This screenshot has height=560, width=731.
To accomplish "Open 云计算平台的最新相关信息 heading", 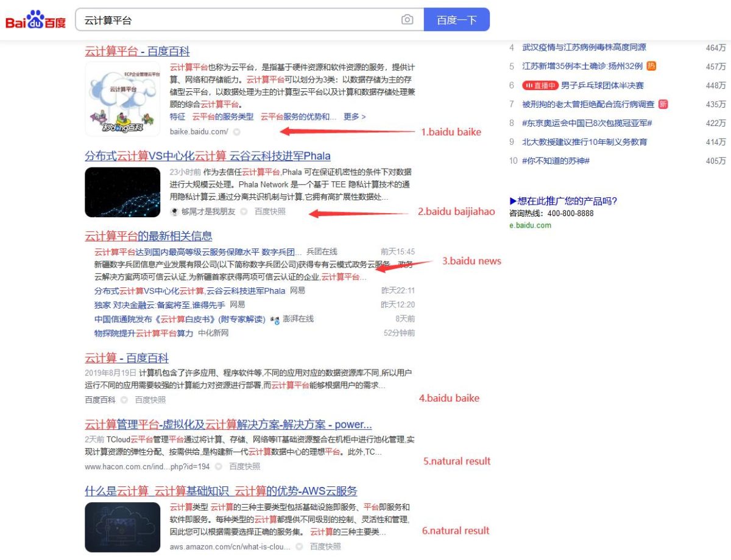I will click(149, 236).
